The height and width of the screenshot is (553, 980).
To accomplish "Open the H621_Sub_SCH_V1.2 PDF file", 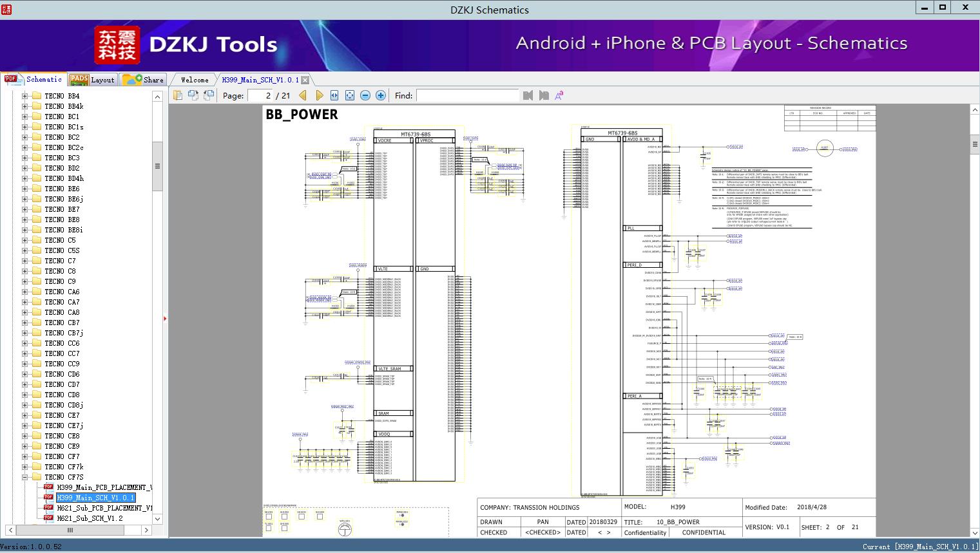I will 90,518.
